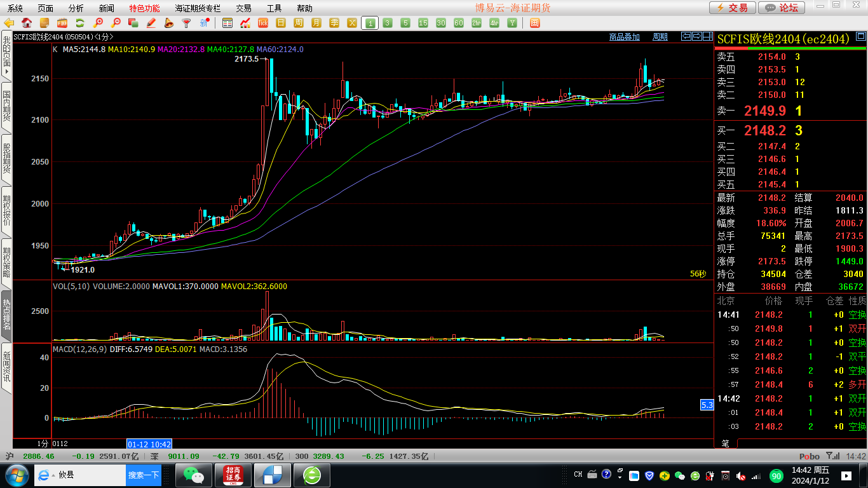Select the 3-minute period button
868x488 pixels.
tap(388, 23)
